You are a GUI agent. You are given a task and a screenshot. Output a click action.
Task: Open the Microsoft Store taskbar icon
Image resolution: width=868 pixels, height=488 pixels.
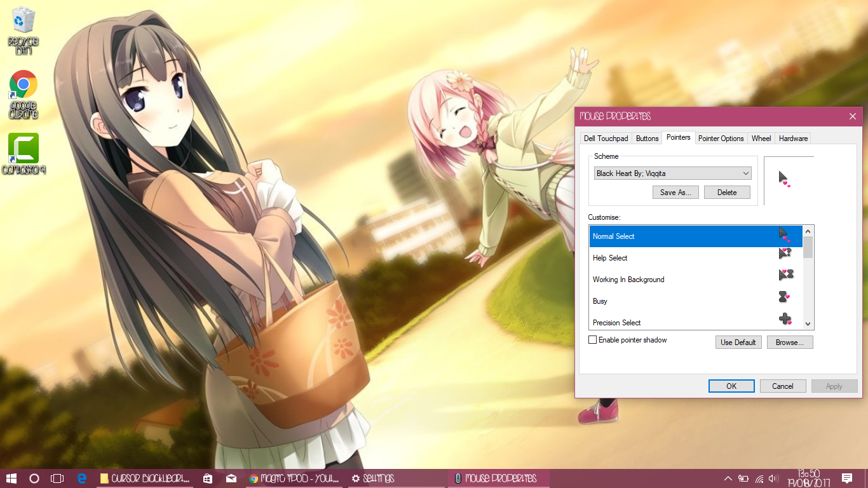point(207,478)
